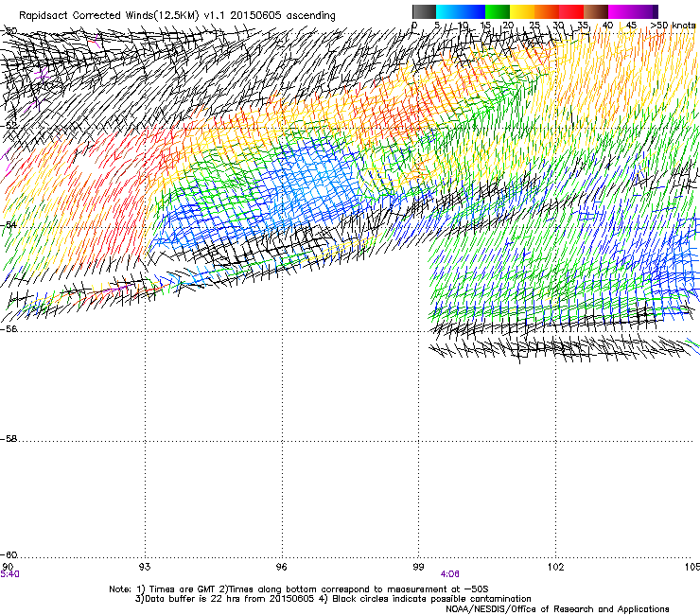Click the purple time stamp '5:40'
The width and height of the screenshot is (700, 615).
9,574
